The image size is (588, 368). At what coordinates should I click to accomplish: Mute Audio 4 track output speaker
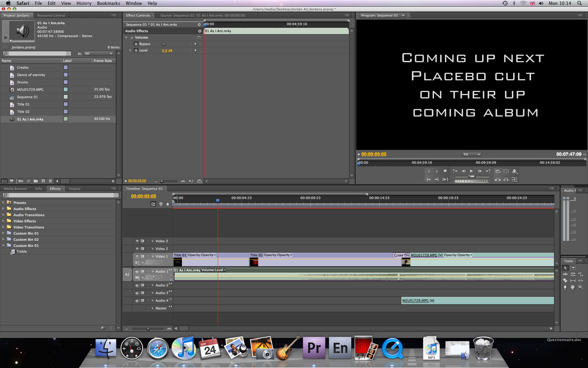[137, 301]
